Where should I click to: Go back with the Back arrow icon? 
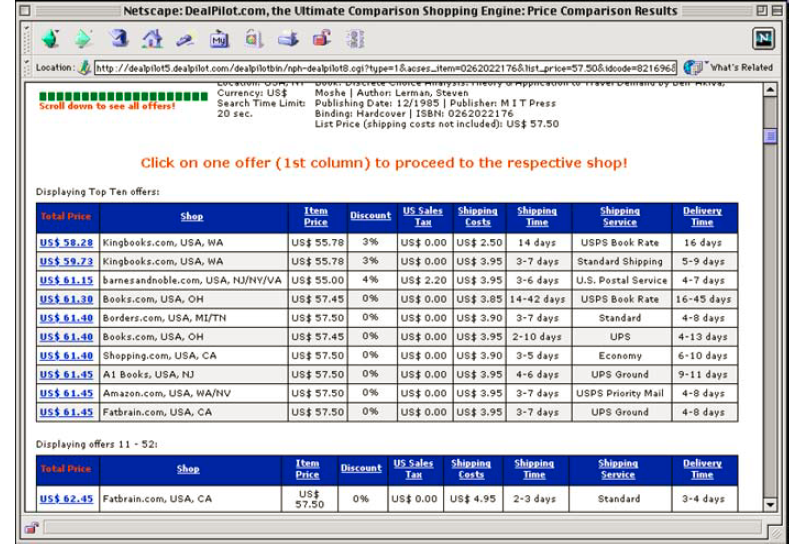50,39
